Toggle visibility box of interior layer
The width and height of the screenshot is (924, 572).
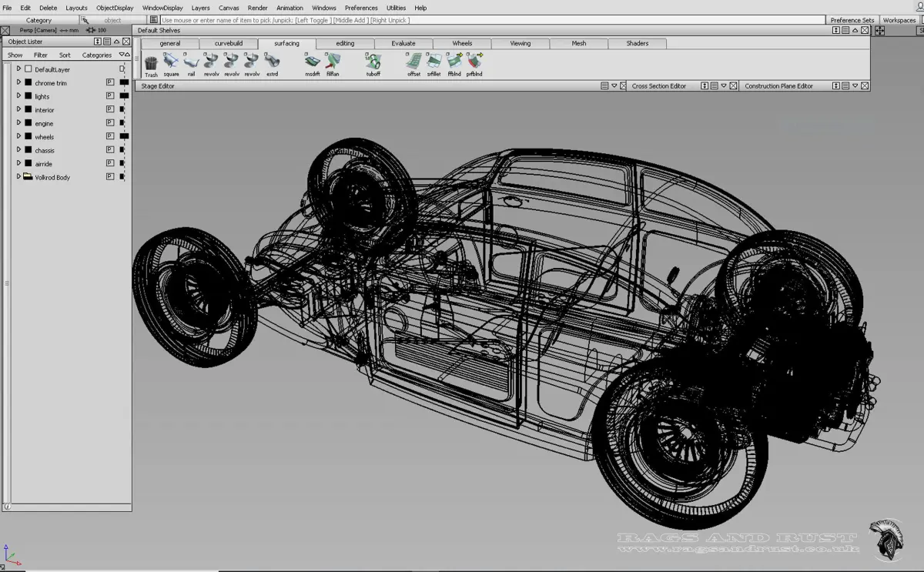pyautogui.click(x=28, y=110)
